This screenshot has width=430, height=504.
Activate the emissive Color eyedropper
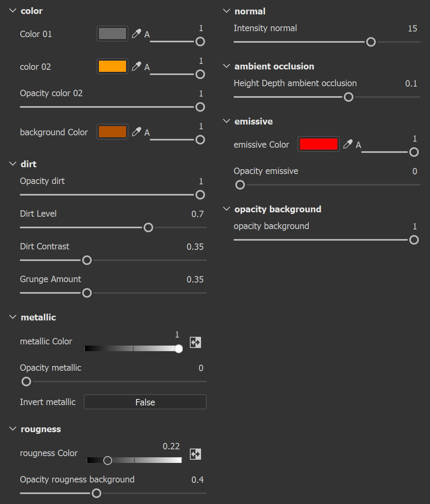point(348,144)
